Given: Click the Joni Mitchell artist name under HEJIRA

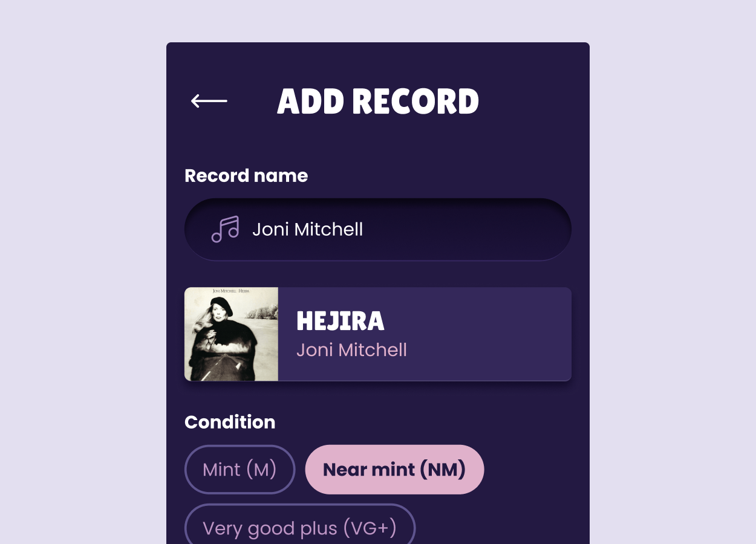Looking at the screenshot, I should tap(351, 350).
